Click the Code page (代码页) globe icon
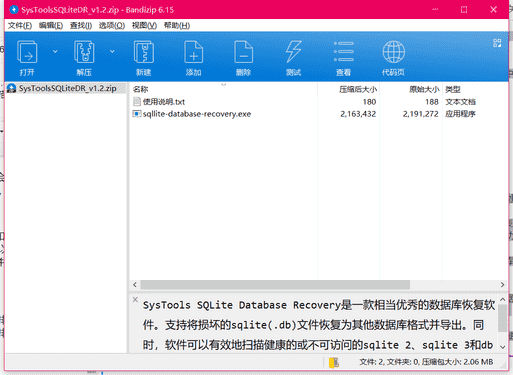513x375 pixels. [x=394, y=52]
